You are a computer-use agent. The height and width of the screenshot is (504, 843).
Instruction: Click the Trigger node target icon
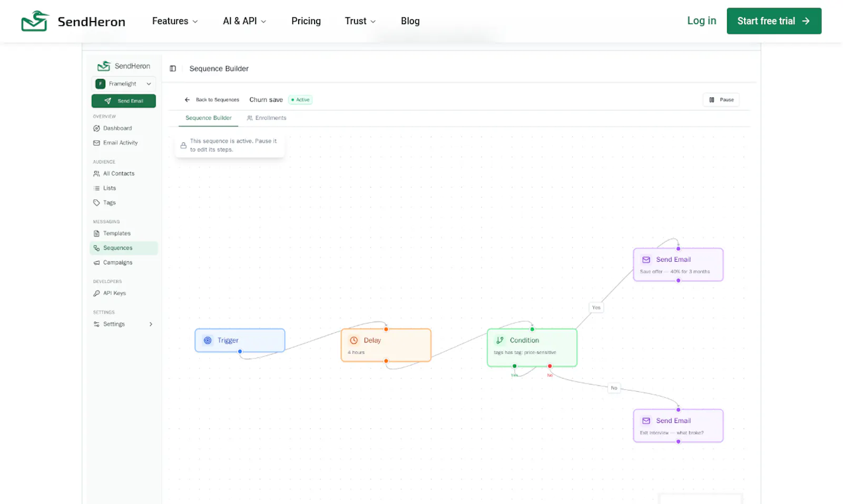pyautogui.click(x=208, y=340)
